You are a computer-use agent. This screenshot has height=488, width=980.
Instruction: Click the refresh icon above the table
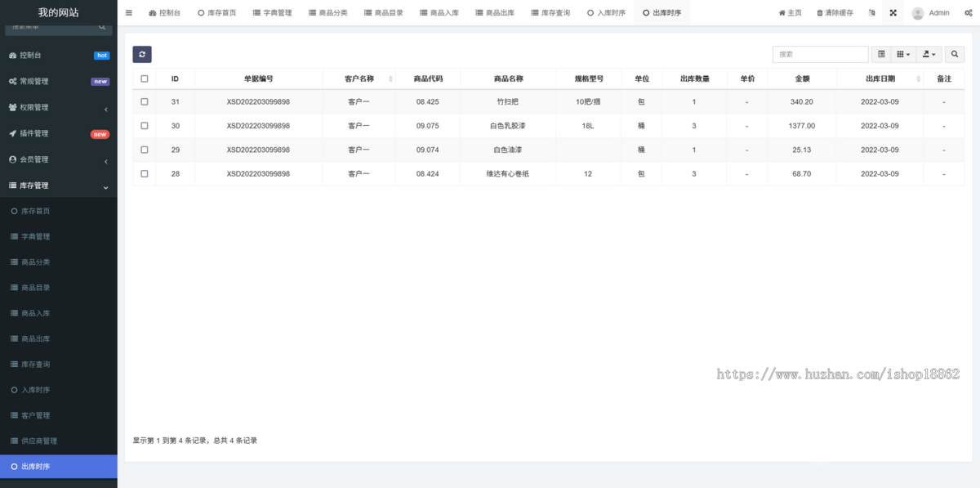[142, 54]
